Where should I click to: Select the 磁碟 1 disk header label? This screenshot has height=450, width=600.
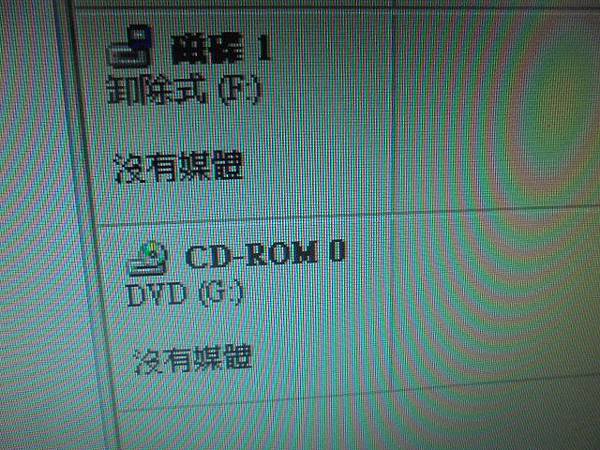tap(221, 49)
